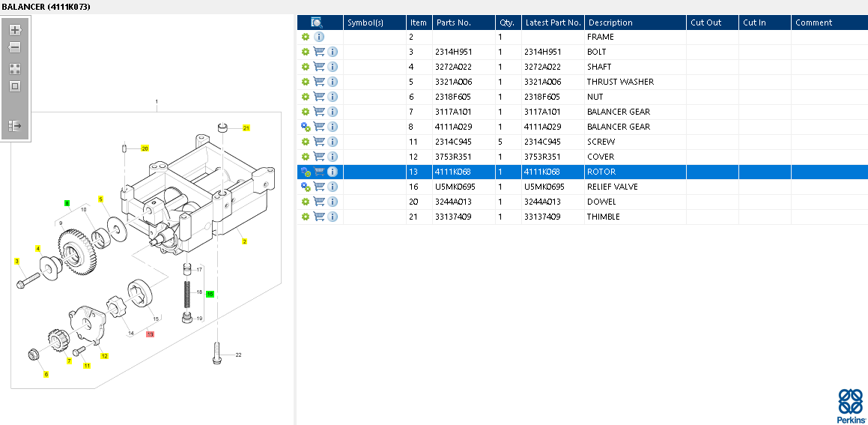Screen dimensions: 868x425
Task: Zoom in on the balancer diagram
Action: (15, 30)
